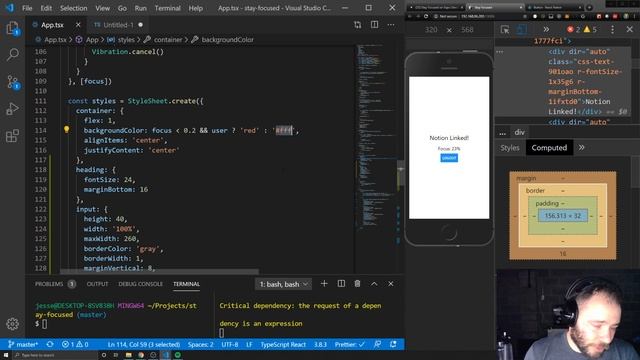The width and height of the screenshot is (640, 360).
Task: Click the content box 156.313 × 32 in box model
Action: [562, 216]
